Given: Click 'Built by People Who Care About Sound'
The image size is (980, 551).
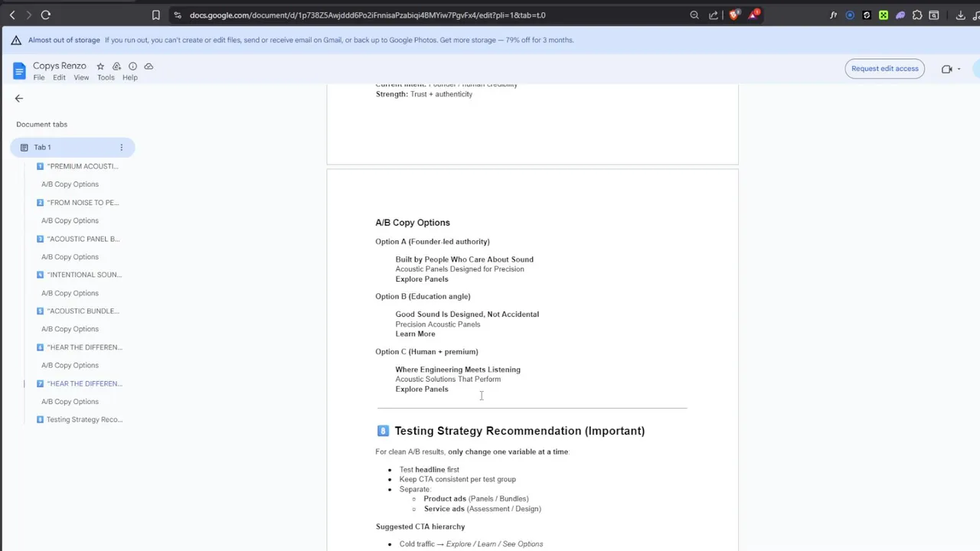Looking at the screenshot, I should pos(464,259).
